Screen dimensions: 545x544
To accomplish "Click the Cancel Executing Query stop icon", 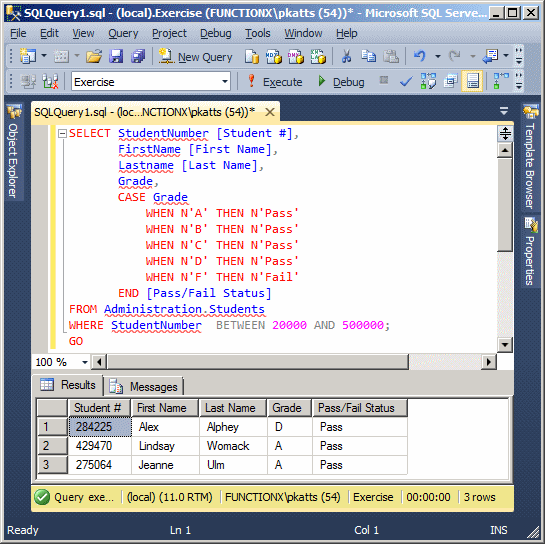I will (x=384, y=81).
